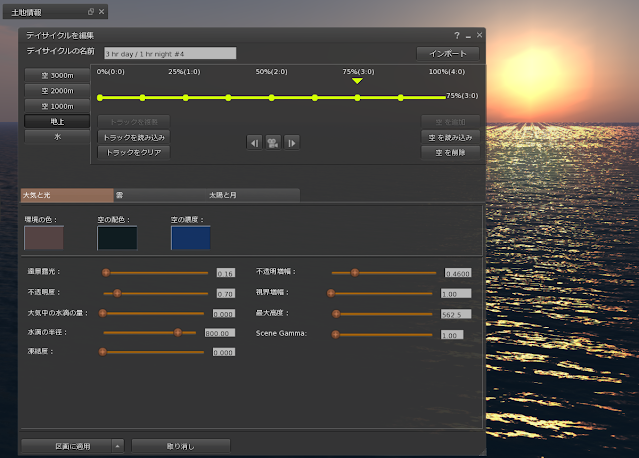Click the Scene Gamma value field
This screenshot has height=458, width=639.
tap(452, 335)
